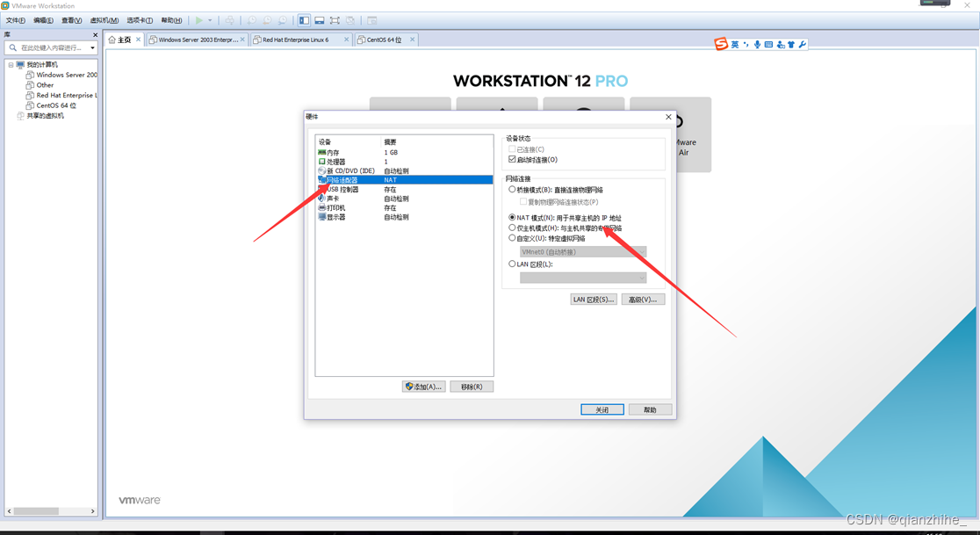Select the 仅主机模式(H) radio button
This screenshot has height=535, width=980.
(x=513, y=228)
